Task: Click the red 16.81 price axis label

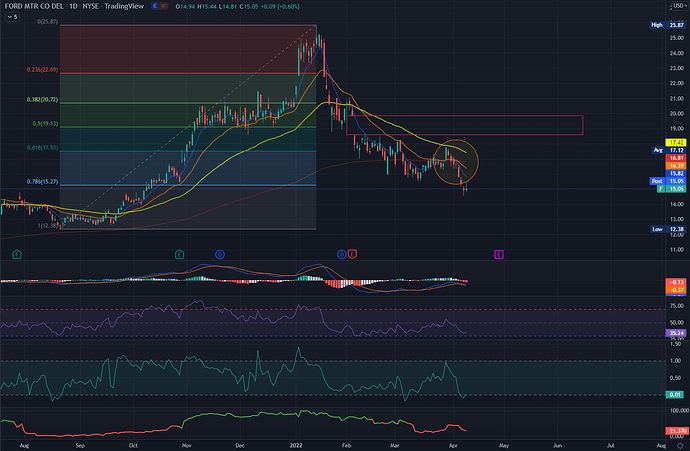Action: click(676, 158)
